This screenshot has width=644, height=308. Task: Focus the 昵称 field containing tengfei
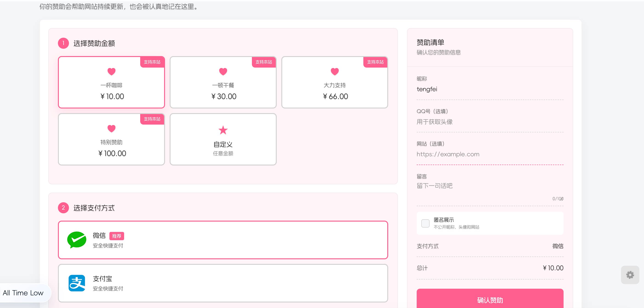tap(490, 89)
